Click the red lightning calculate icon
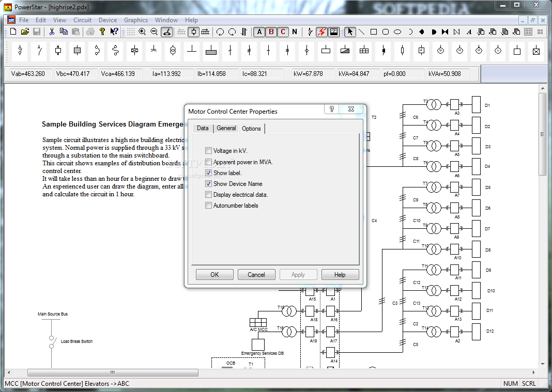 coord(321,32)
